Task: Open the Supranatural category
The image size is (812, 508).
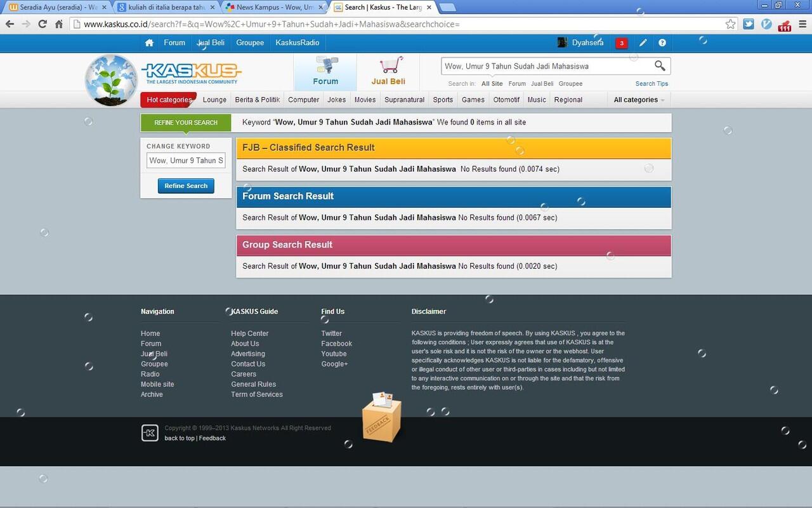Action: [405, 100]
